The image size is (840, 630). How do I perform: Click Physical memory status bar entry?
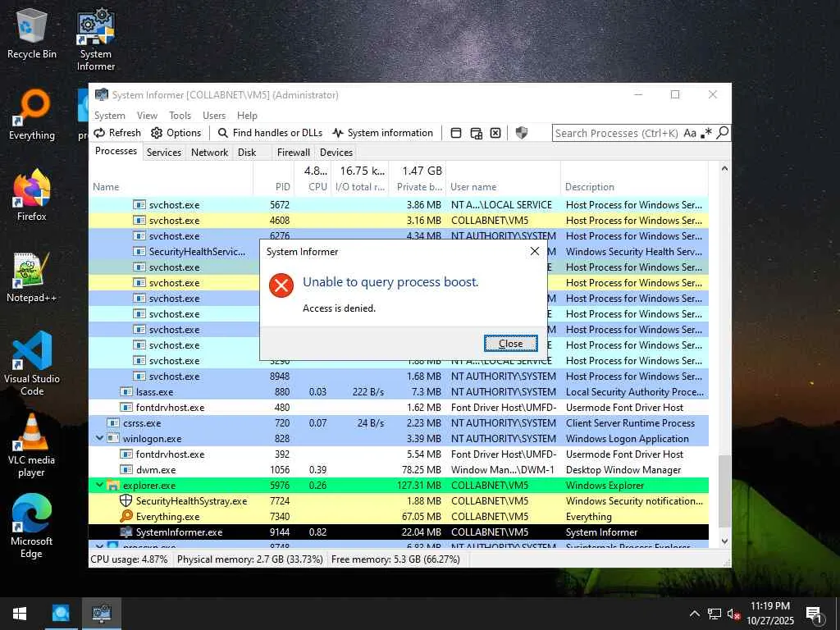click(249, 559)
